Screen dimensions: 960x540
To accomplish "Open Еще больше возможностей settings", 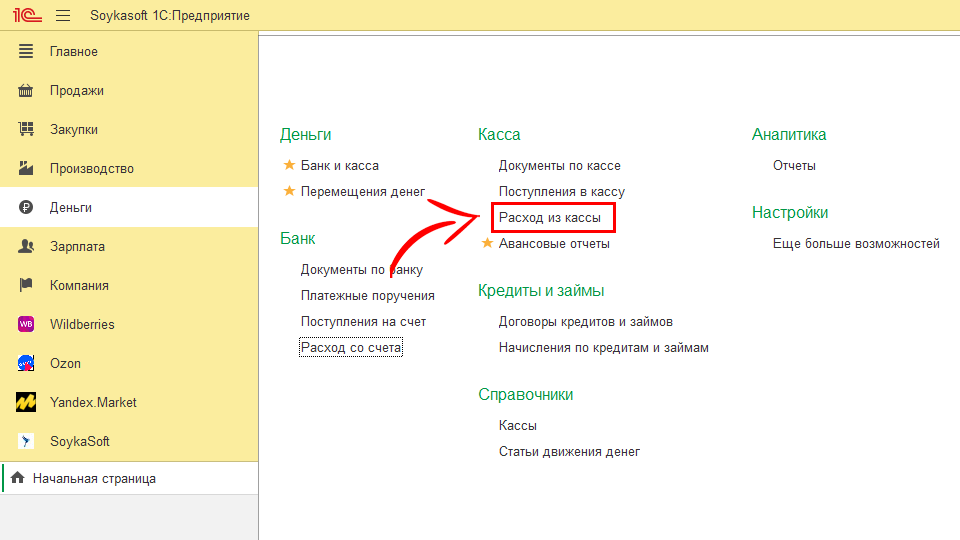I will 856,243.
